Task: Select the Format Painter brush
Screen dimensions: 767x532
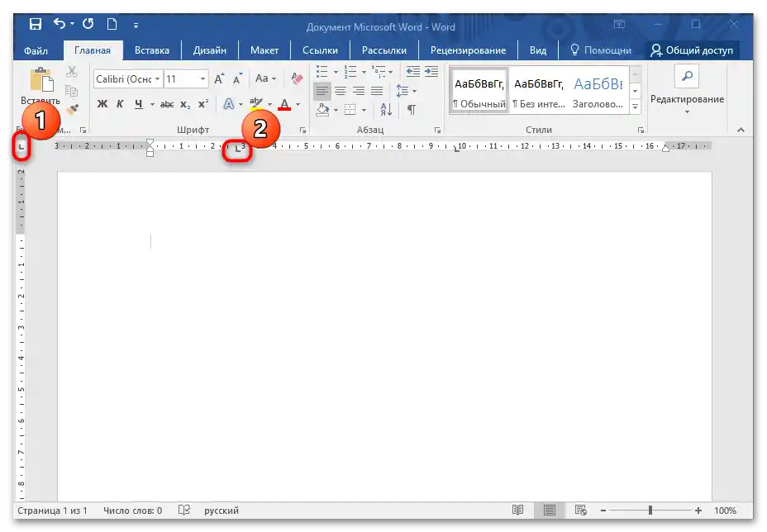Action: [73, 109]
